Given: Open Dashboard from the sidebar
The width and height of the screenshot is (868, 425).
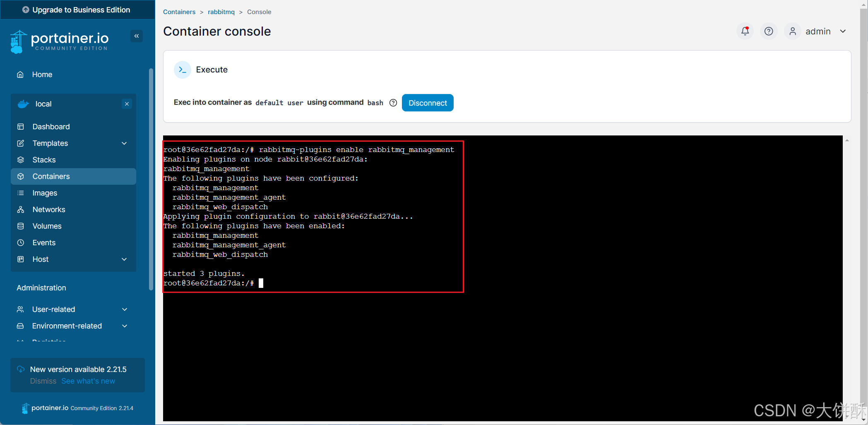Looking at the screenshot, I should click(74, 127).
